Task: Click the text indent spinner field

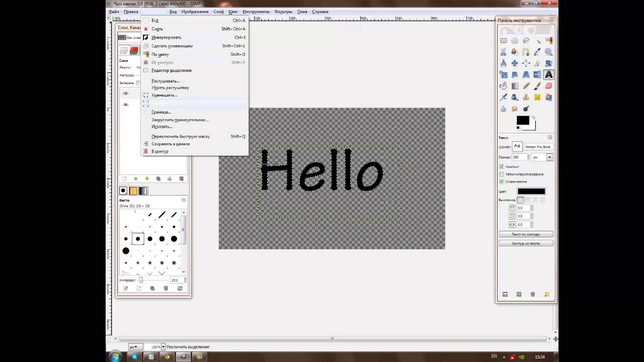Action: click(524, 208)
